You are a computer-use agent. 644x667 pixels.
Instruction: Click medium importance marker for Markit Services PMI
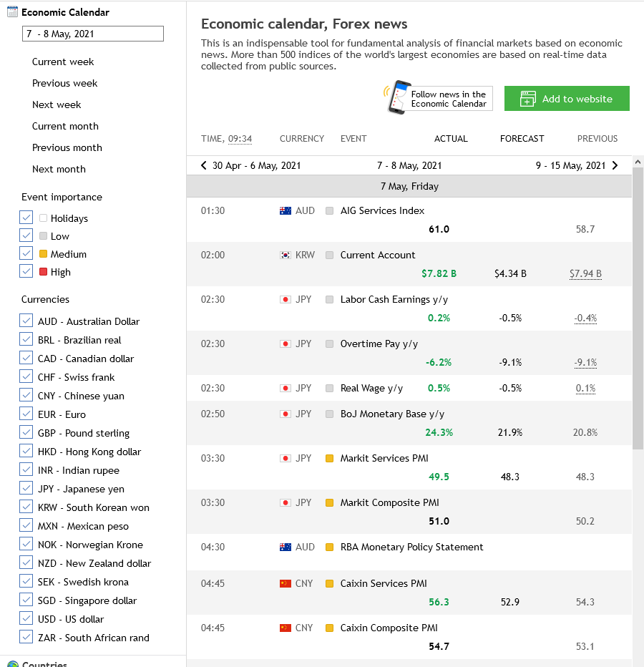[x=329, y=458]
